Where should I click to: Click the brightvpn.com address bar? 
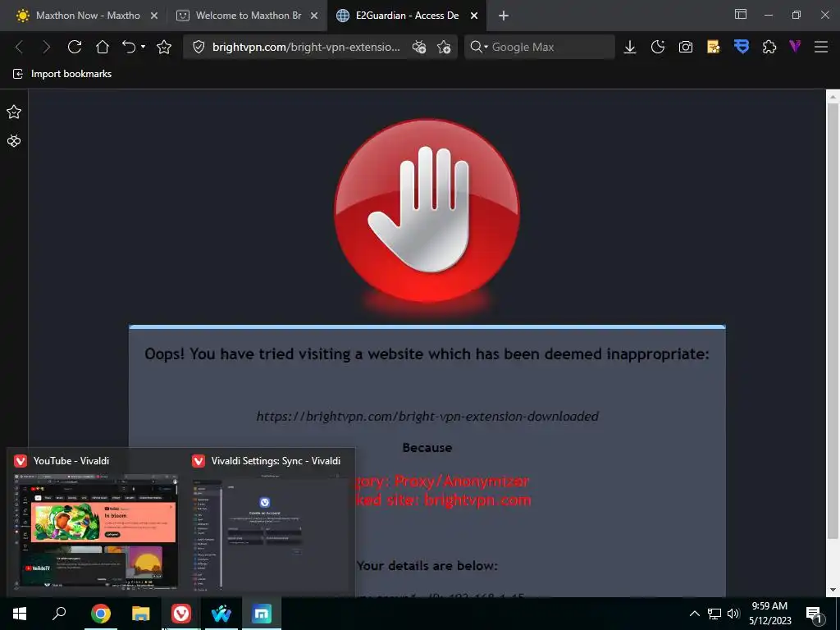pyautogui.click(x=306, y=47)
